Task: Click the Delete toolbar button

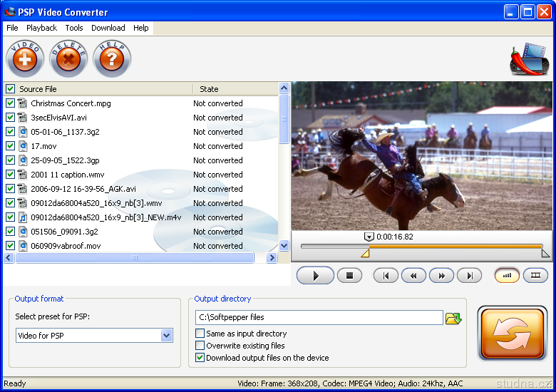Action: (x=68, y=59)
